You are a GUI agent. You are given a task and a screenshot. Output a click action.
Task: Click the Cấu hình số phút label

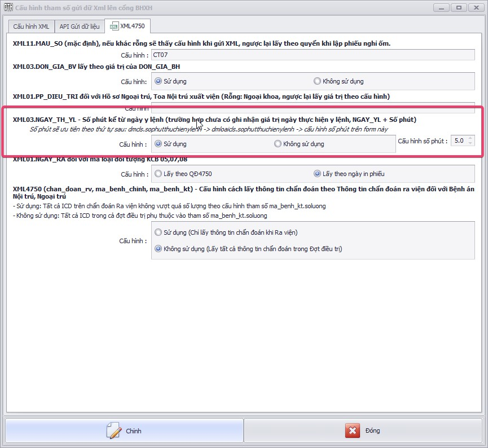pos(423,141)
